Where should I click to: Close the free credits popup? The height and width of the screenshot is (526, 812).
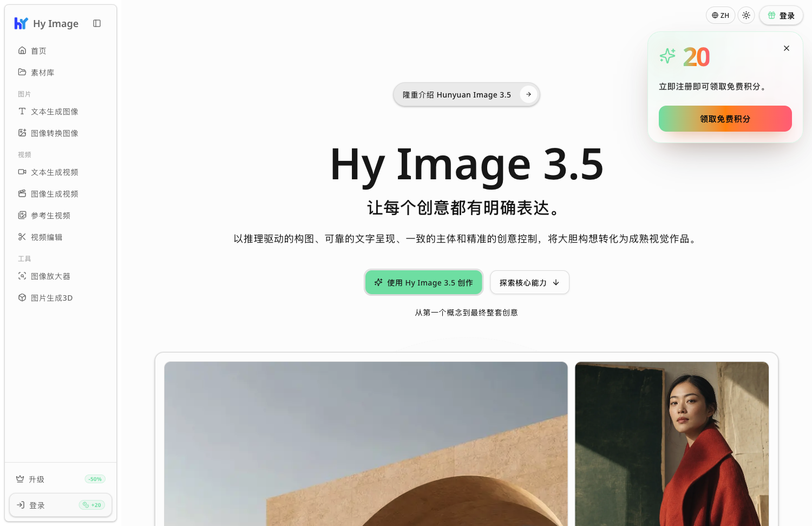(x=787, y=48)
